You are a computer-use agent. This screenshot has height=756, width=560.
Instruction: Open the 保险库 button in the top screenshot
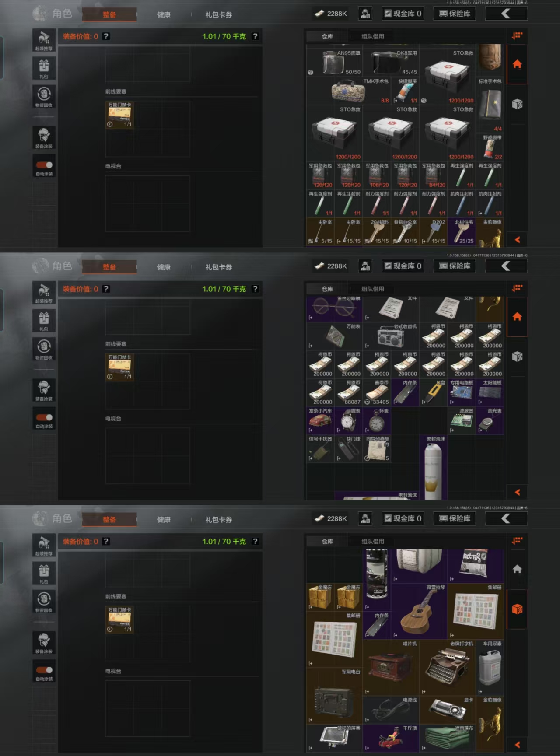click(455, 14)
